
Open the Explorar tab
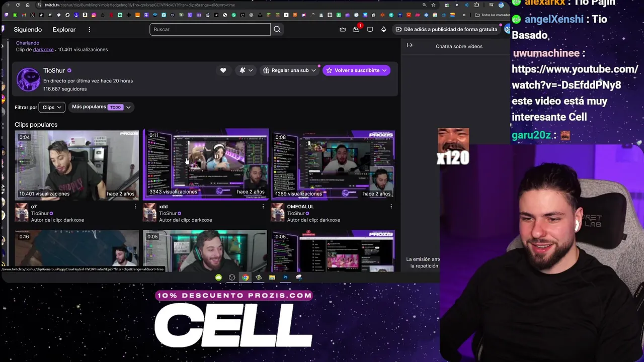click(x=64, y=29)
